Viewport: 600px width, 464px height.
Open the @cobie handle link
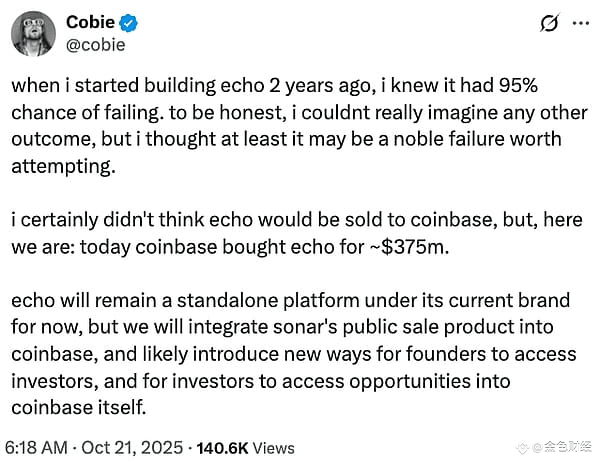[x=96, y=45]
